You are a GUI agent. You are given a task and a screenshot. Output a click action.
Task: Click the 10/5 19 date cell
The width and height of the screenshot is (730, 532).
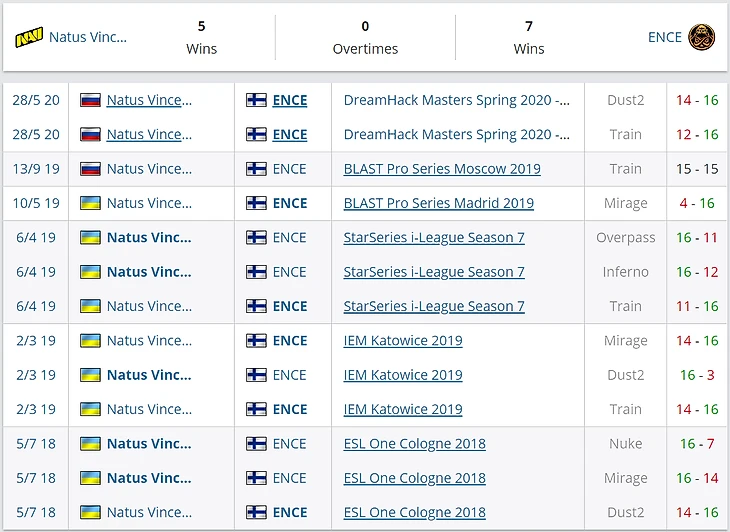coord(36,203)
